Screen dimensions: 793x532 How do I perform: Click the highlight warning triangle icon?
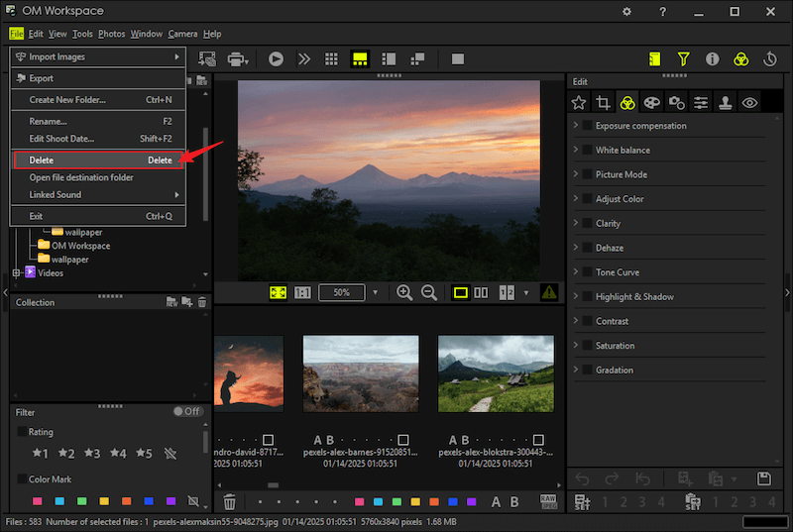549,292
